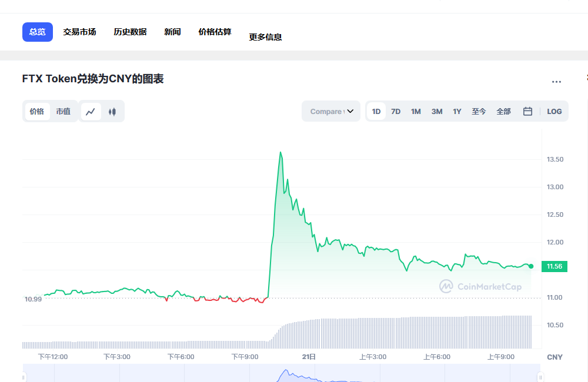Click the 13.50 price axis label
588x382 pixels.
click(555, 159)
